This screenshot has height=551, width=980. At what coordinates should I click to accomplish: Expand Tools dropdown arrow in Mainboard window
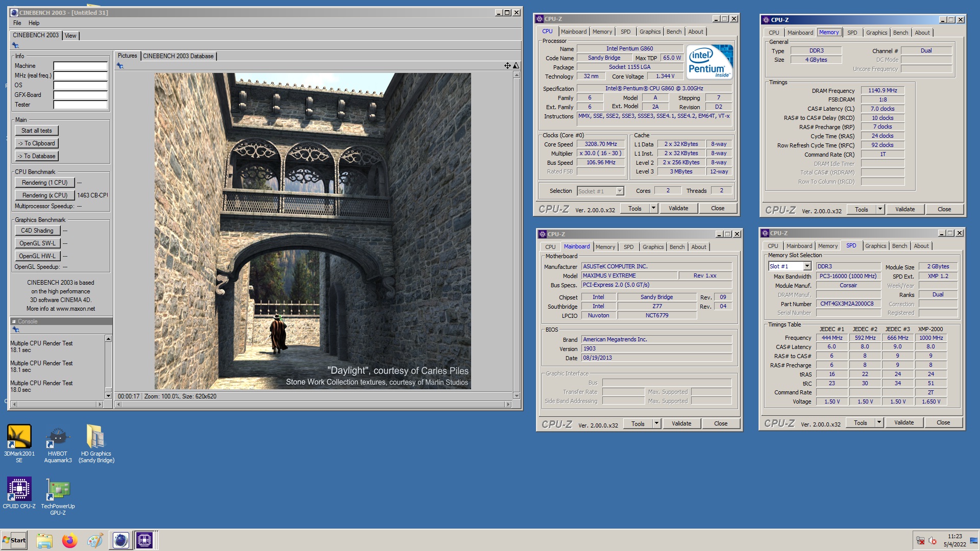(656, 423)
